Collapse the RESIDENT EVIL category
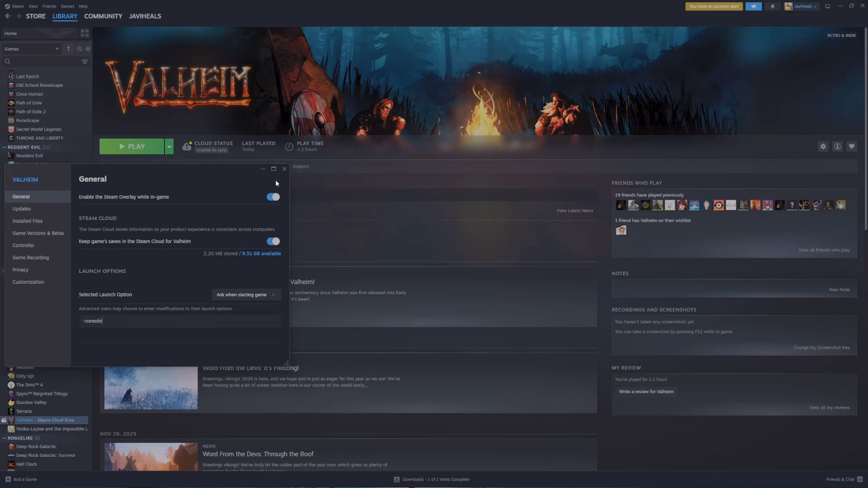The width and height of the screenshot is (868, 488). point(5,147)
